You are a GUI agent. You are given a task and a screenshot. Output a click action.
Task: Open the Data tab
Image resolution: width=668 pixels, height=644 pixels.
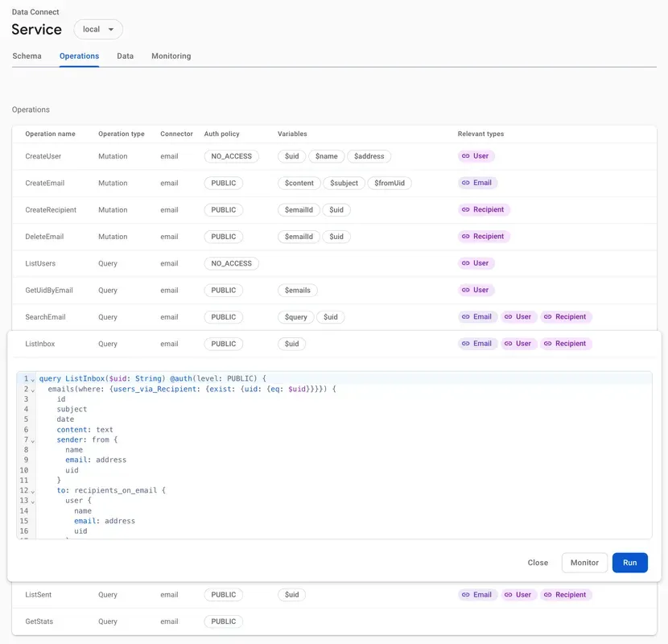click(126, 56)
